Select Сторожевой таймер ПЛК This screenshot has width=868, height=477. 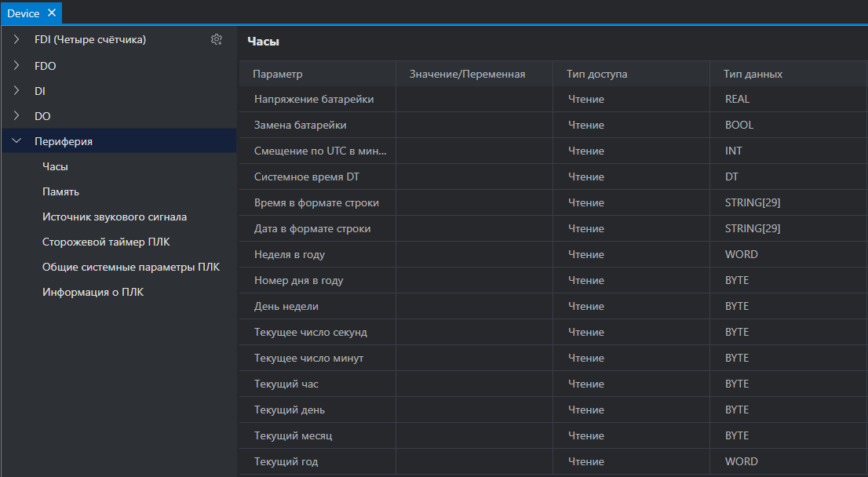pyautogui.click(x=106, y=242)
